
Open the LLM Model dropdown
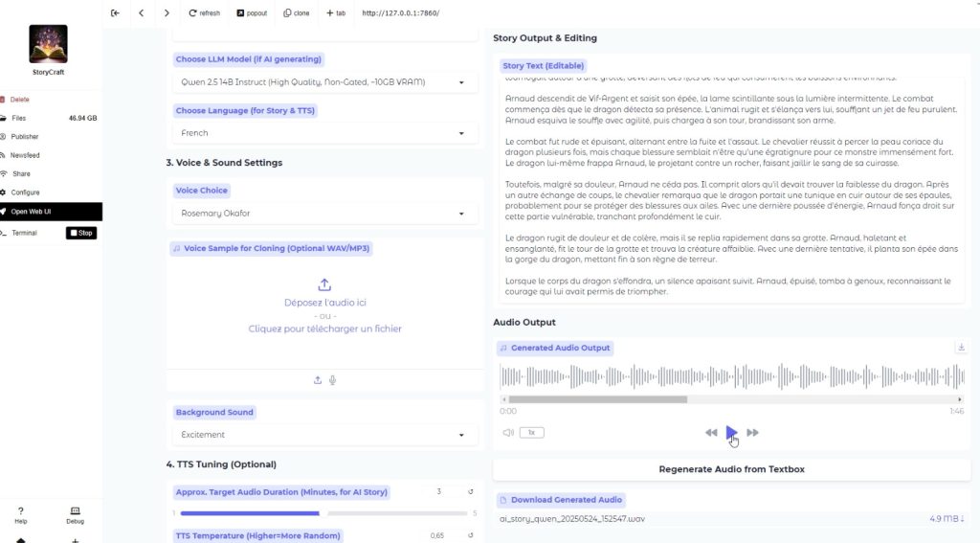pos(325,82)
